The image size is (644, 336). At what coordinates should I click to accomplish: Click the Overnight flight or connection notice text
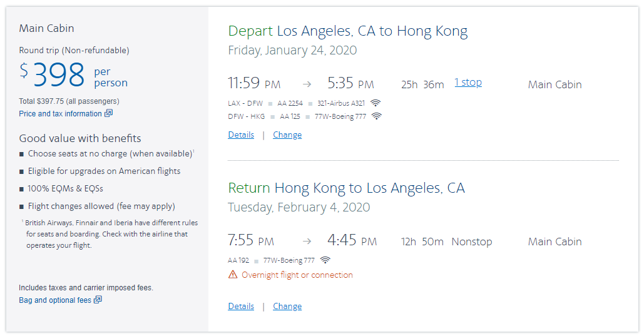297,275
